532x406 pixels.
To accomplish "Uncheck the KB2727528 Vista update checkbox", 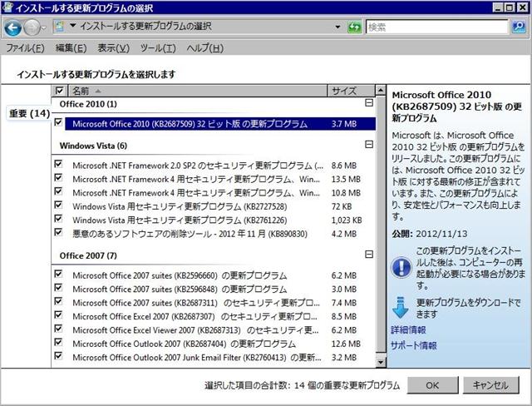I will tap(58, 205).
